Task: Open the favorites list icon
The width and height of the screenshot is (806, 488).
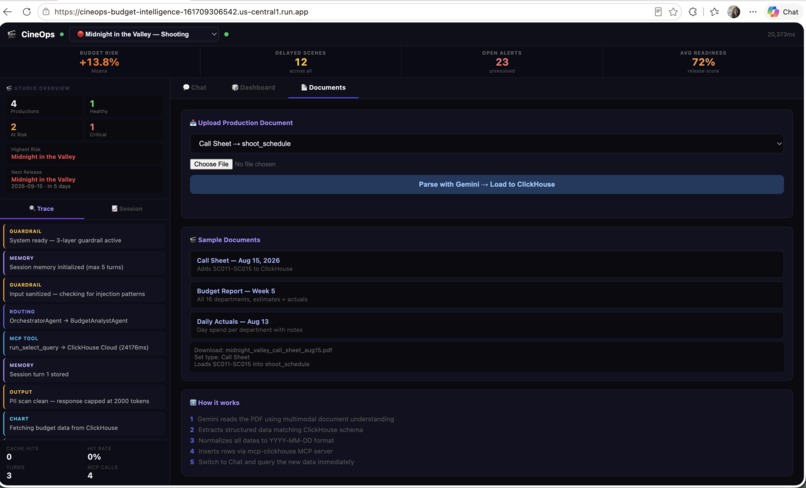Action: coord(715,11)
